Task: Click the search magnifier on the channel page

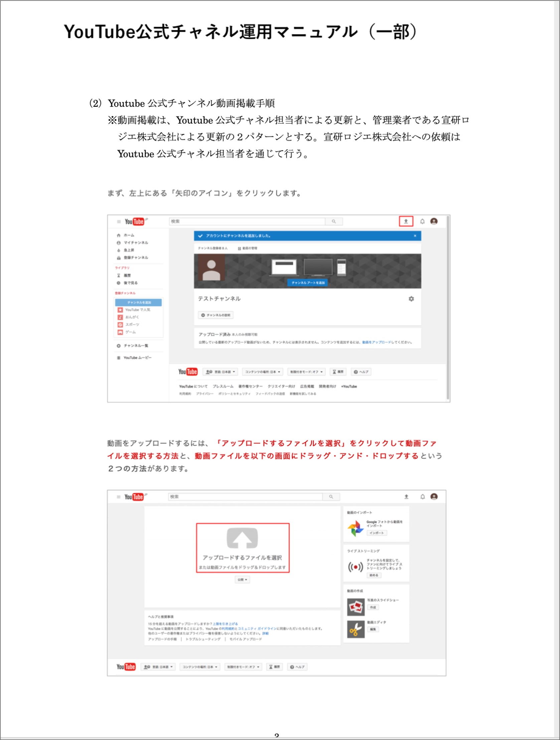Action: [x=334, y=221]
